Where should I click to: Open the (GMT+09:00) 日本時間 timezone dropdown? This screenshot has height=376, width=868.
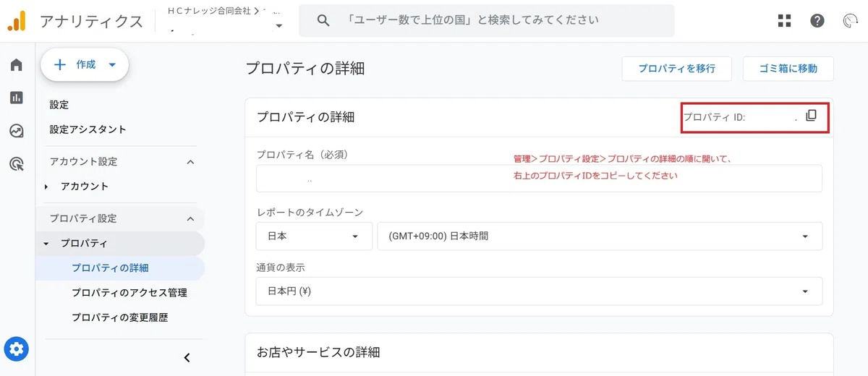pyautogui.click(x=600, y=236)
